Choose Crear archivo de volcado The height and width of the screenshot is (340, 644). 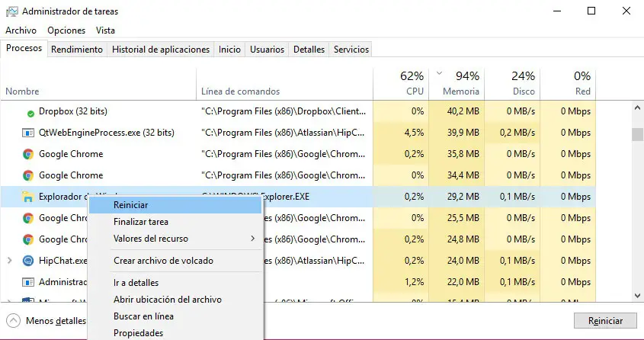coord(175,261)
